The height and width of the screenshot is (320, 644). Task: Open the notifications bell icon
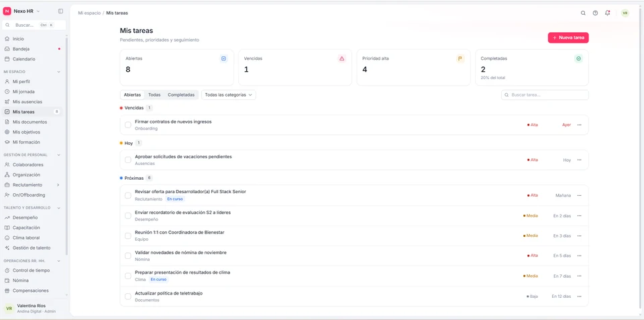608,13
